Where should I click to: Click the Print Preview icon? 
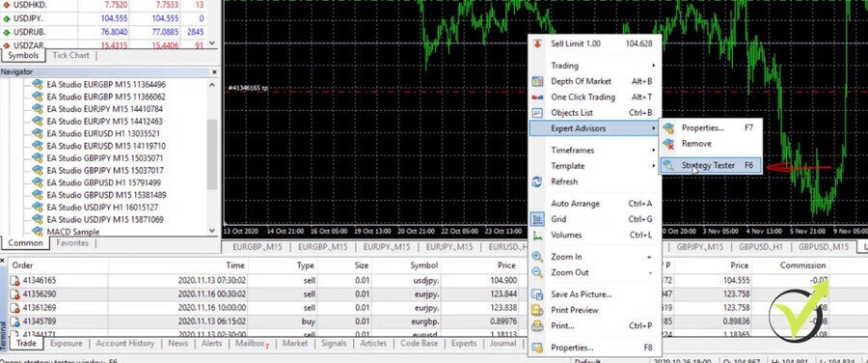537,310
